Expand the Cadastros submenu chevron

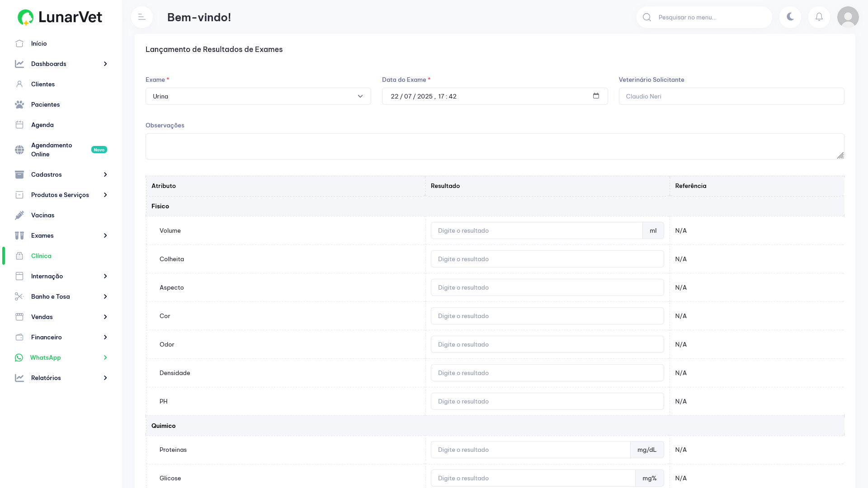click(105, 174)
